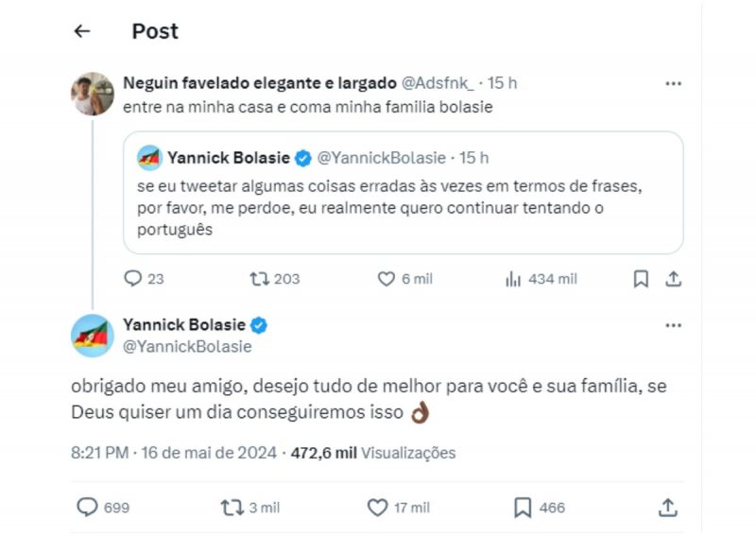Click the 8:21 PM timestamp link
The width and height of the screenshot is (756, 536).
point(99,453)
